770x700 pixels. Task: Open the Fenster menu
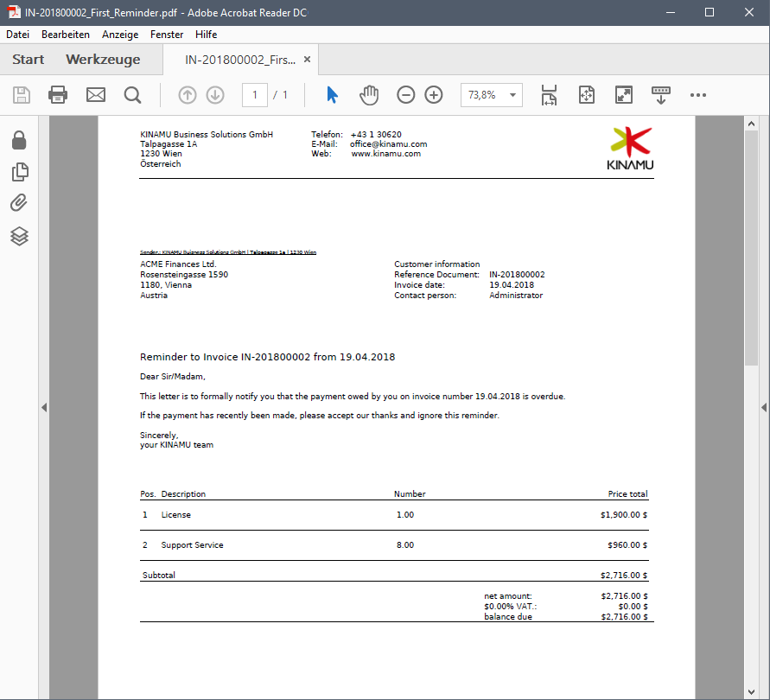coord(167,35)
